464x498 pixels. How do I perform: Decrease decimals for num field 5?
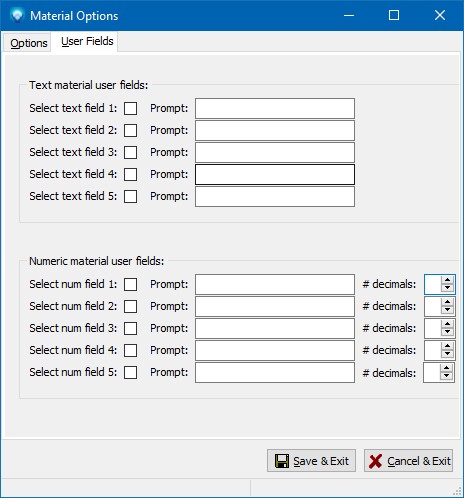coord(446,376)
